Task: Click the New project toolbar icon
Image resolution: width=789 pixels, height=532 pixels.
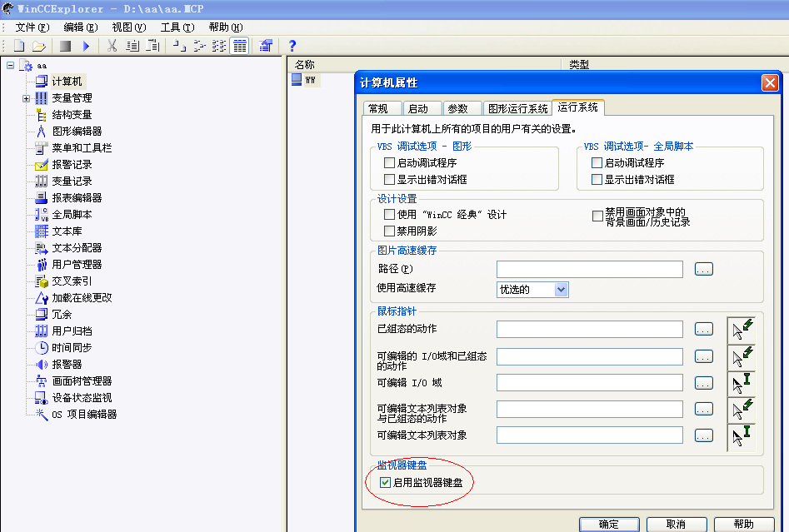Action: click(19, 46)
